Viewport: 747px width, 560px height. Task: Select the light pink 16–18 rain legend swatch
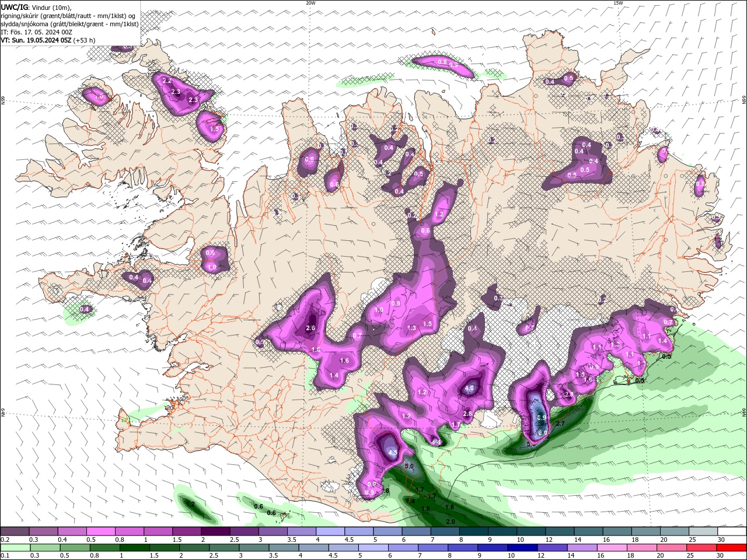[612, 548]
